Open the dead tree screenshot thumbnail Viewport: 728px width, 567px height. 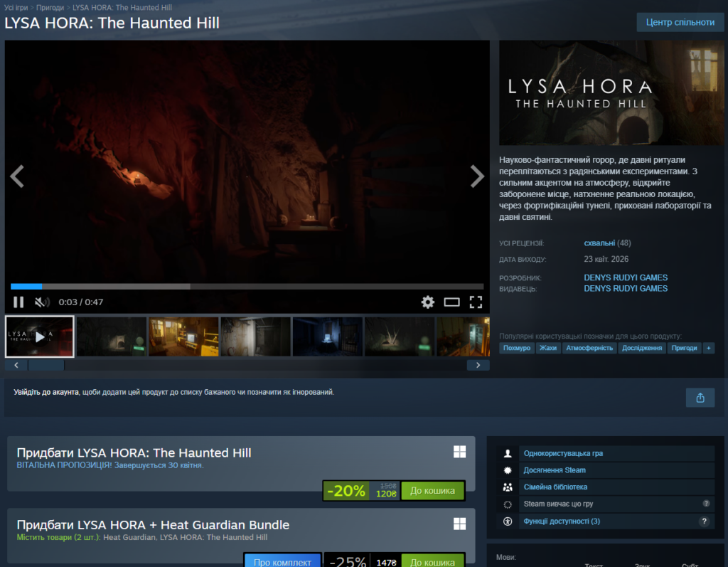pyautogui.click(x=400, y=337)
